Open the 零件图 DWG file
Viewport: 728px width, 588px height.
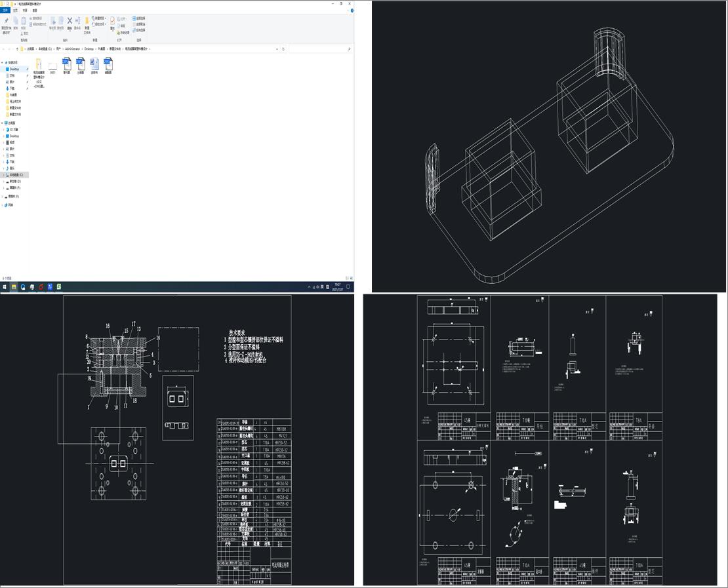pos(66,65)
